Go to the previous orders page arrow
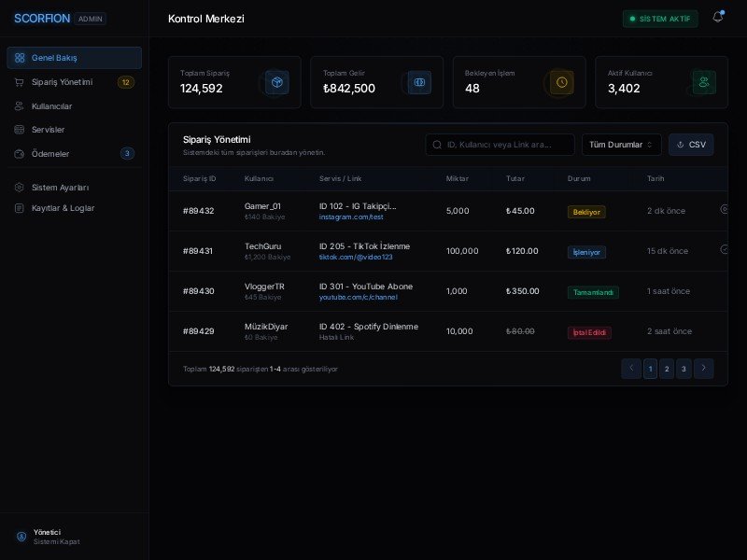 [631, 369]
